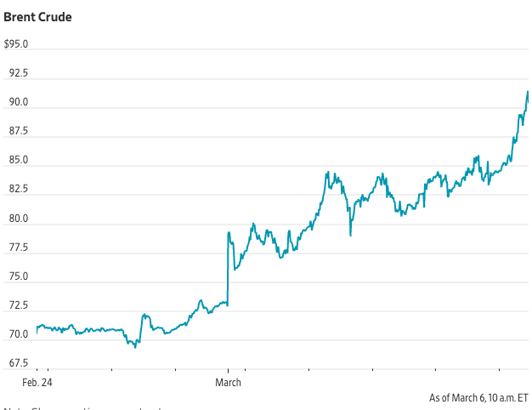Click the 70.0 y-axis label
This screenshot has height=410, width=532.
(x=18, y=334)
